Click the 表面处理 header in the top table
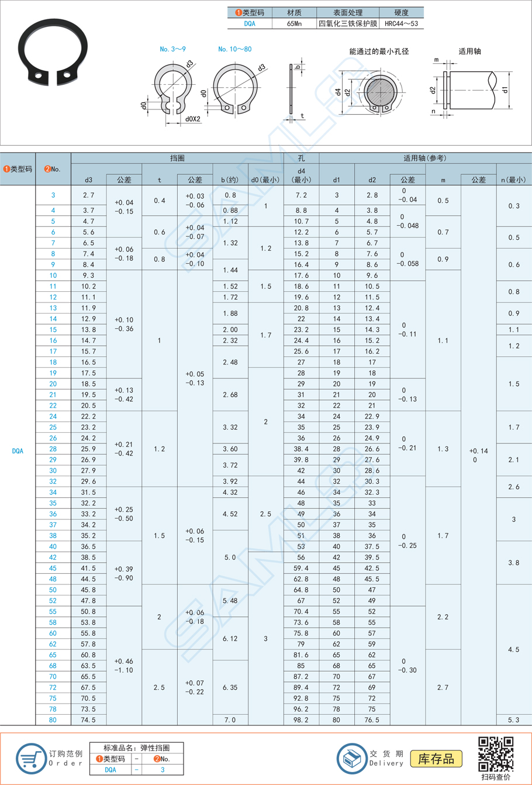Image resolution: width=532 pixels, height=785 pixels. pyautogui.click(x=348, y=12)
